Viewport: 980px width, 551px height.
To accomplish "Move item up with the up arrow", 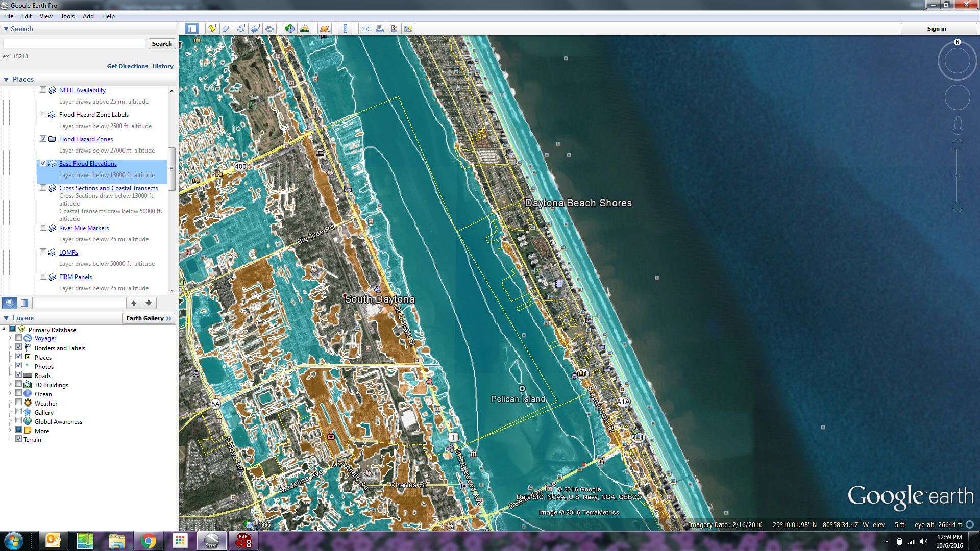I will pyautogui.click(x=134, y=303).
